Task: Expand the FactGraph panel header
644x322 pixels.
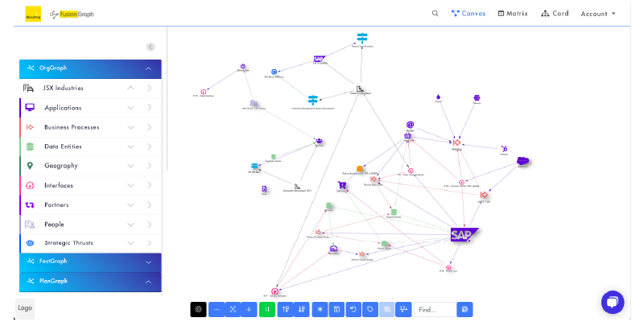Action: pyautogui.click(x=90, y=262)
